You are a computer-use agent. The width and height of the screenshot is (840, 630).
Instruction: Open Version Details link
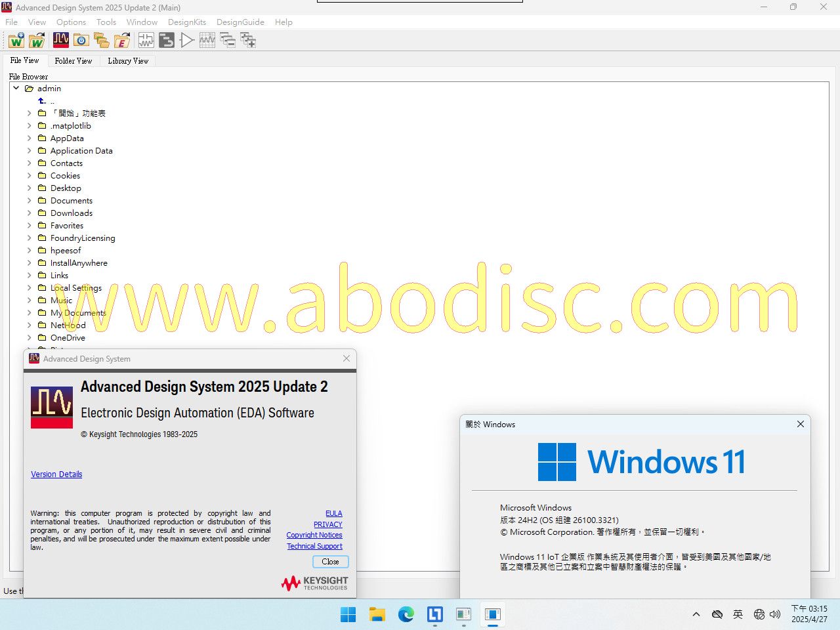click(56, 474)
